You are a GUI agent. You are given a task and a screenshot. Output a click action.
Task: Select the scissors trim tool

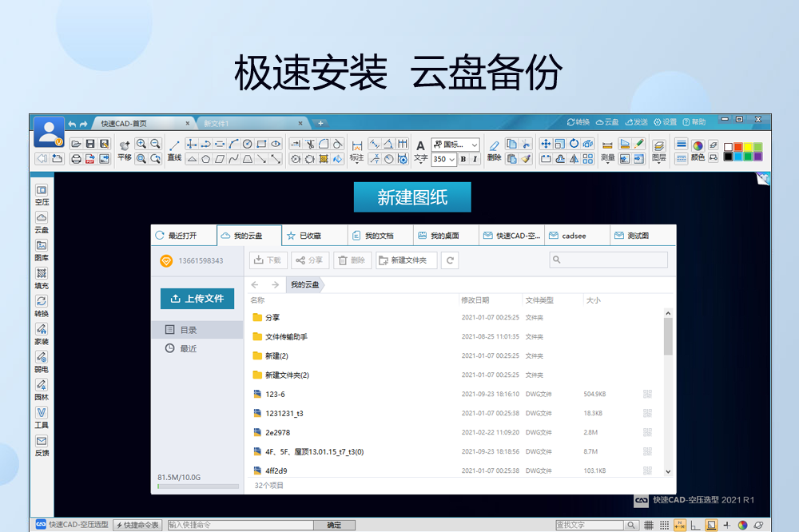pos(309,145)
